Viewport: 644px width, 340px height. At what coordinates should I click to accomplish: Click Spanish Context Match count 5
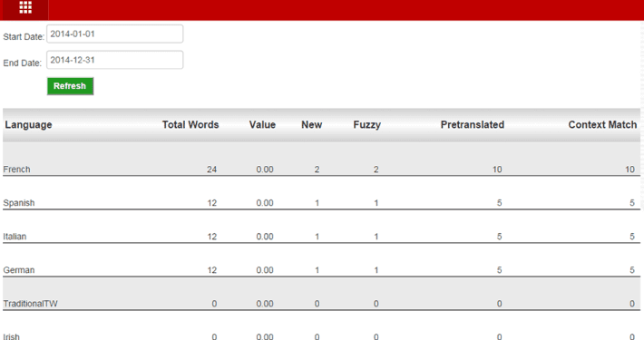pyautogui.click(x=632, y=203)
